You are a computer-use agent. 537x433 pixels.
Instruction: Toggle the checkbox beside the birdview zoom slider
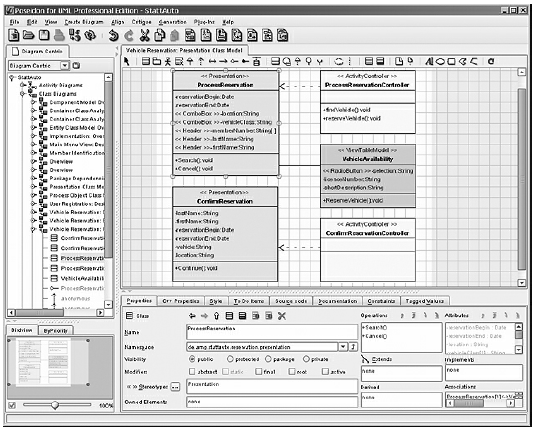12,405
